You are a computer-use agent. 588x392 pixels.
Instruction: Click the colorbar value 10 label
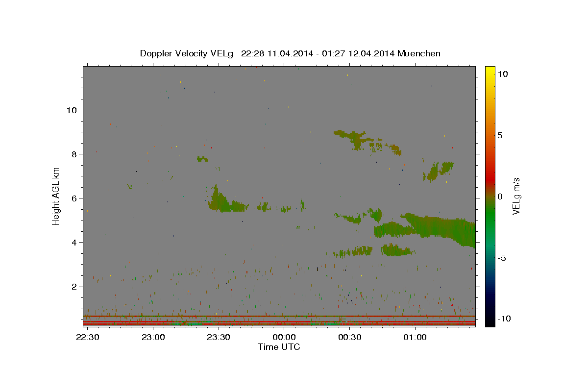click(x=502, y=73)
